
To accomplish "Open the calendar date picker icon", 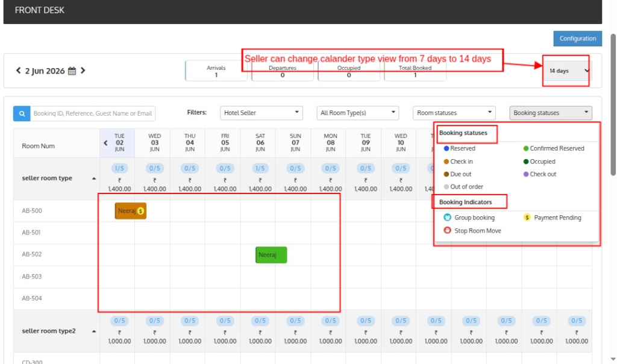I will point(72,71).
